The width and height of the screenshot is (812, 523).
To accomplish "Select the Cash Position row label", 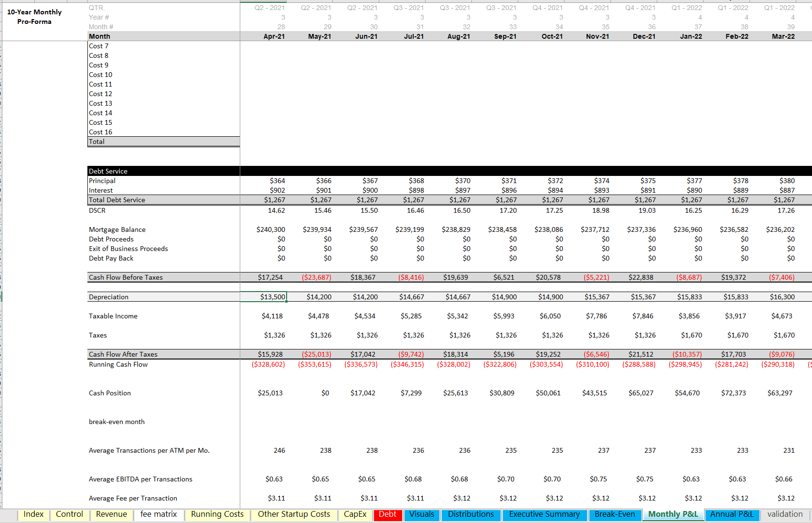I will pyautogui.click(x=109, y=393).
